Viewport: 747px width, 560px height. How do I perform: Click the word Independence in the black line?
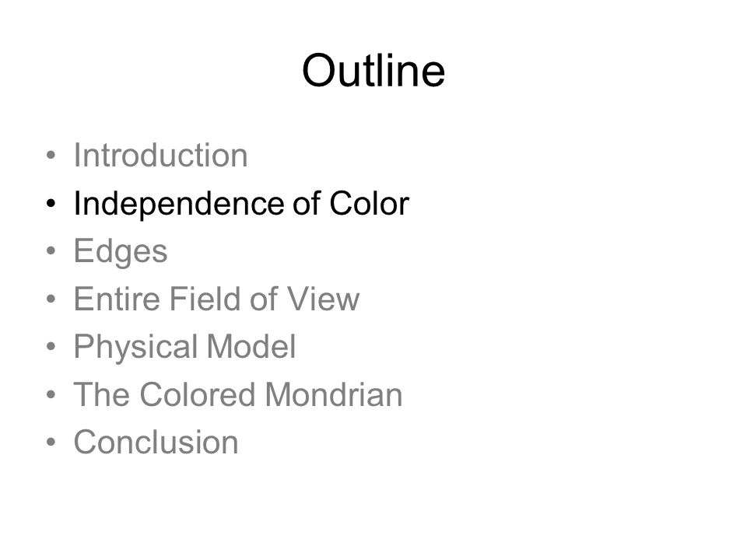[179, 203]
